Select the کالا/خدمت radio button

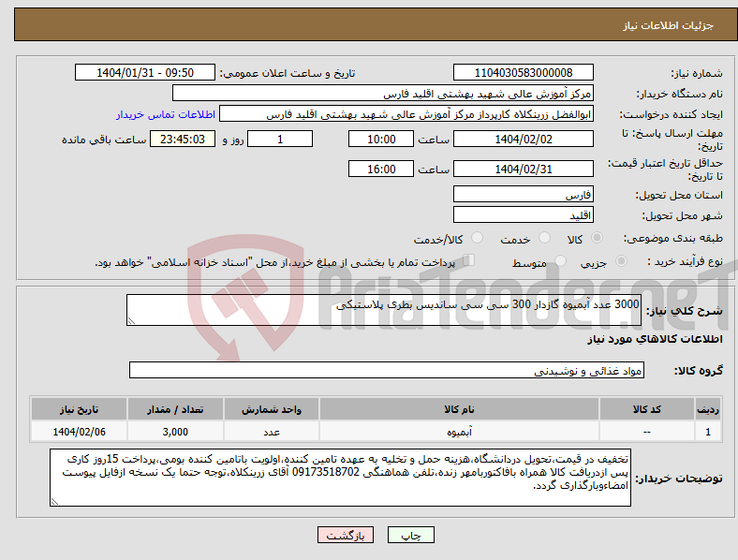point(477,238)
